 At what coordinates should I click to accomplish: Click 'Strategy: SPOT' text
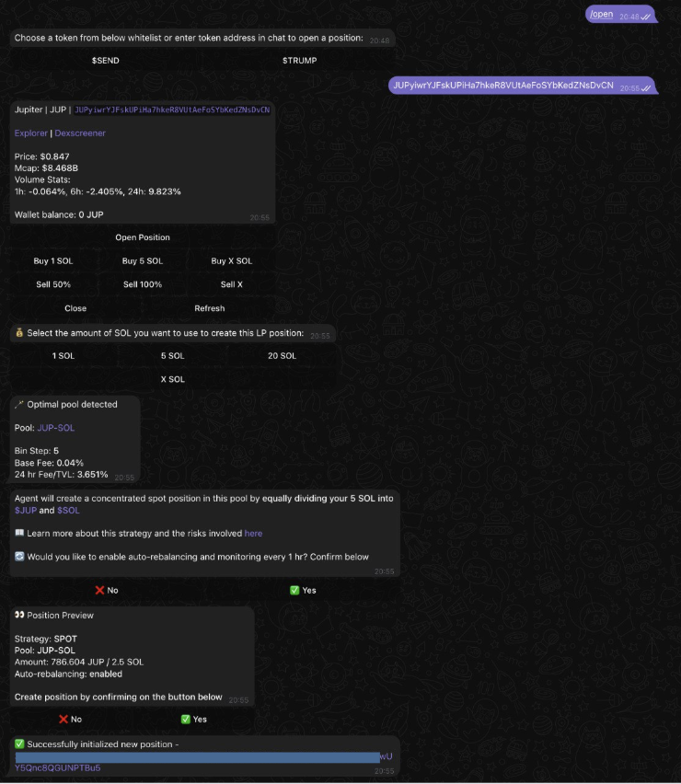45,639
